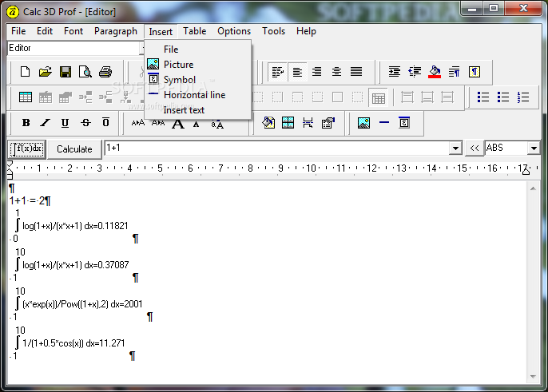Open the Paragraph menu
The width and height of the screenshot is (548, 392).
[x=116, y=31]
